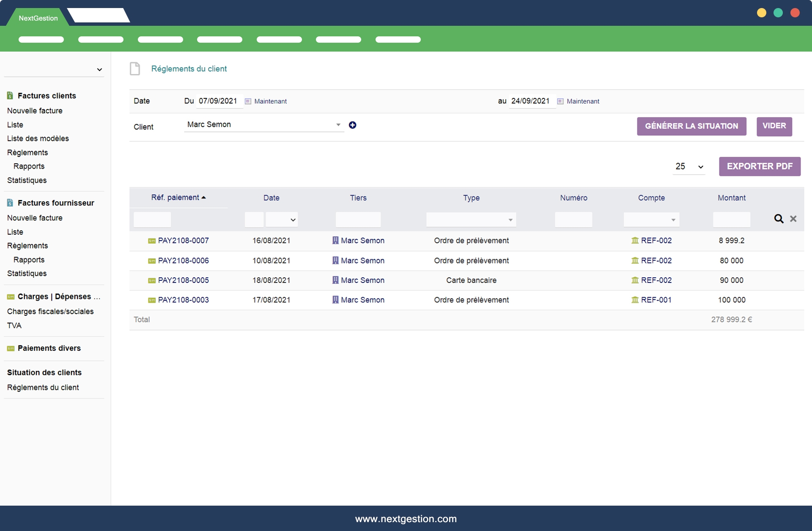
Task: Open the 25 rows-per-page dropdown
Action: [689, 167]
